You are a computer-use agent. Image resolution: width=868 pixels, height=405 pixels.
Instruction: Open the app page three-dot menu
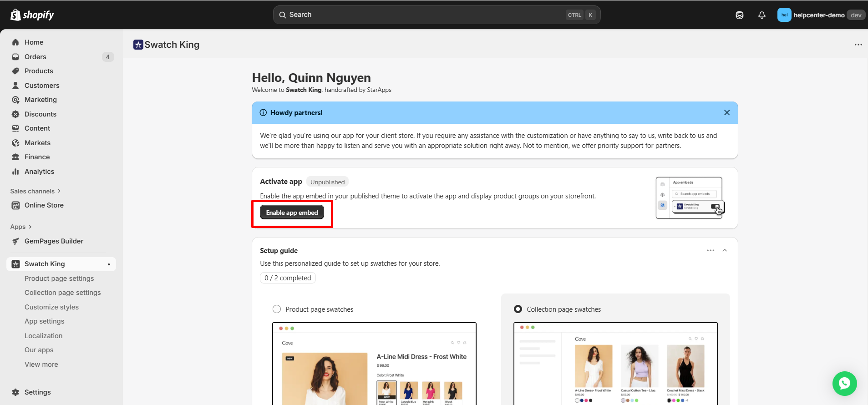coord(858,45)
